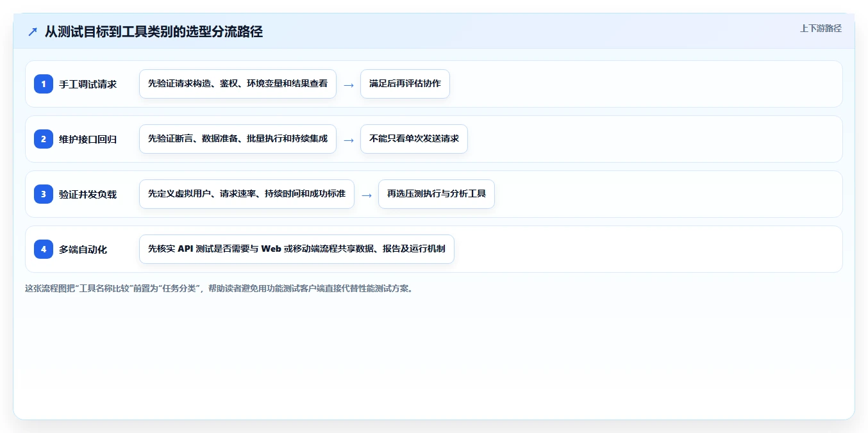
Task: Click box 再选压测执行与分析工具
Action: [437, 194]
